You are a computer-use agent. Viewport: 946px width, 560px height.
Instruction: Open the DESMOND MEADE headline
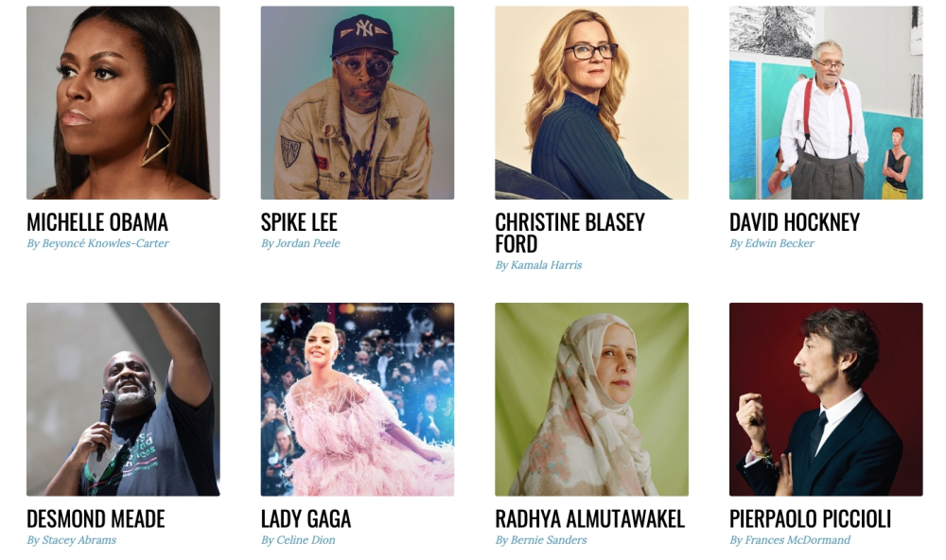(x=96, y=519)
